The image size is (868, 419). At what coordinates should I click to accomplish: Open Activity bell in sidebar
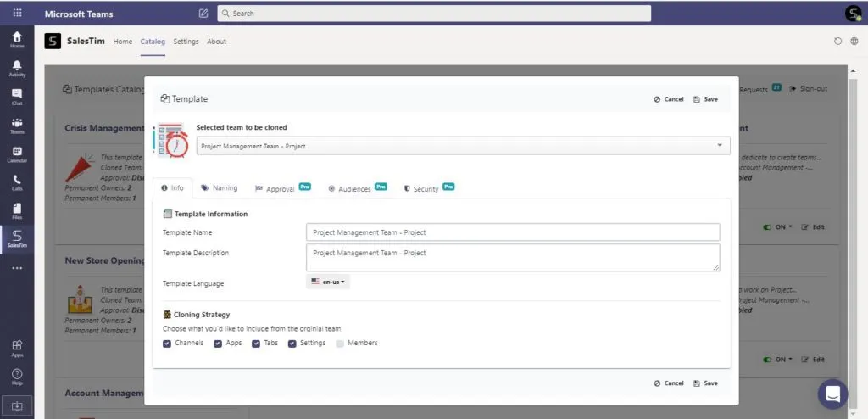(17, 68)
